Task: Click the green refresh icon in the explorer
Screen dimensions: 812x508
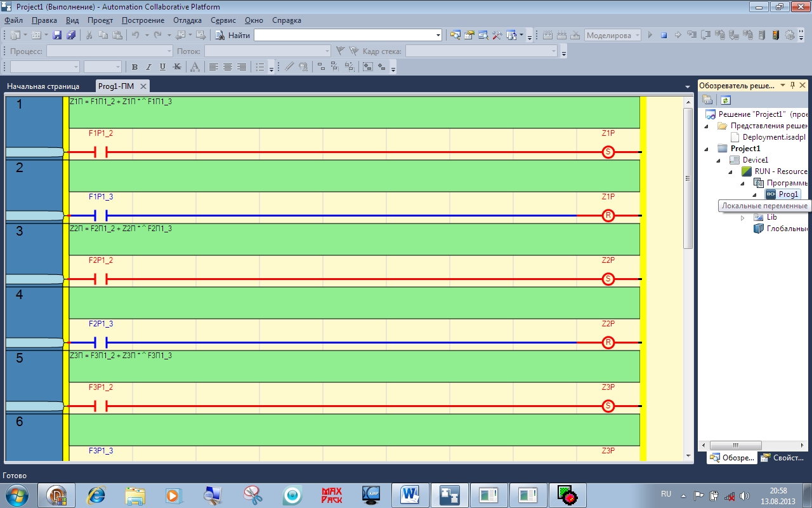Action: (726, 100)
